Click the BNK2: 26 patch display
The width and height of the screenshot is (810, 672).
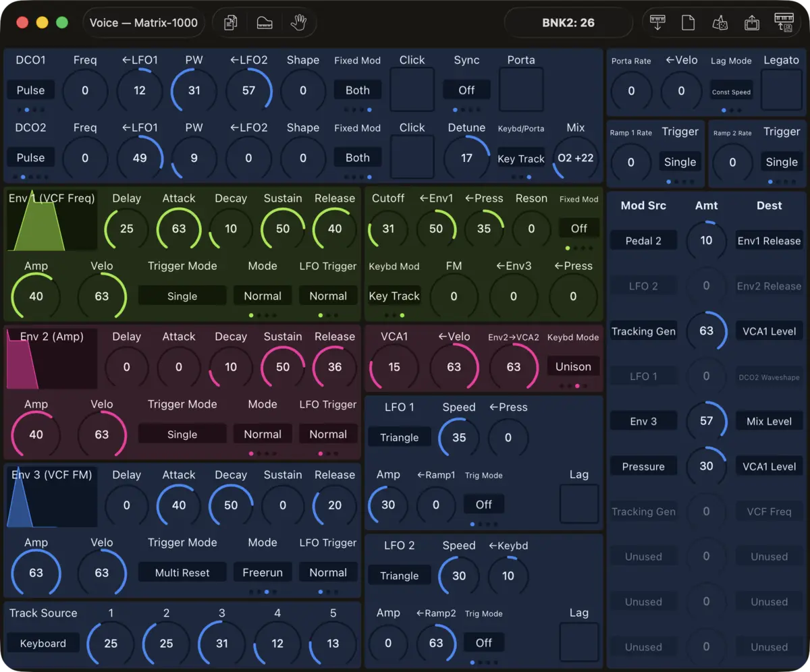[568, 23]
